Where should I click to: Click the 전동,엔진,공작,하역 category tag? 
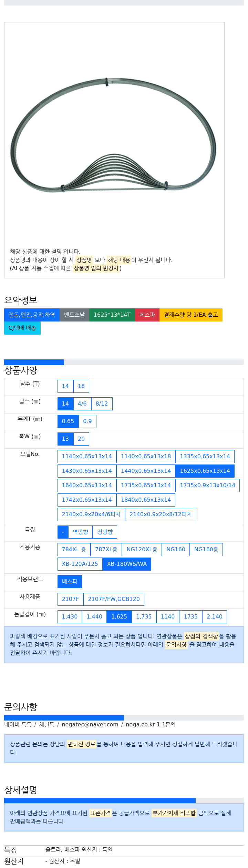[32, 315]
